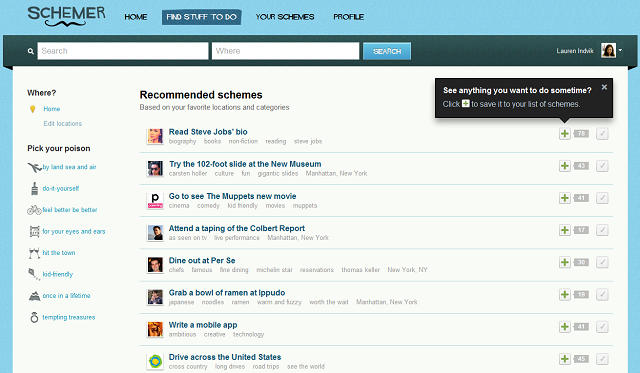Click the lightbulb icon beside Home location

click(x=33, y=109)
